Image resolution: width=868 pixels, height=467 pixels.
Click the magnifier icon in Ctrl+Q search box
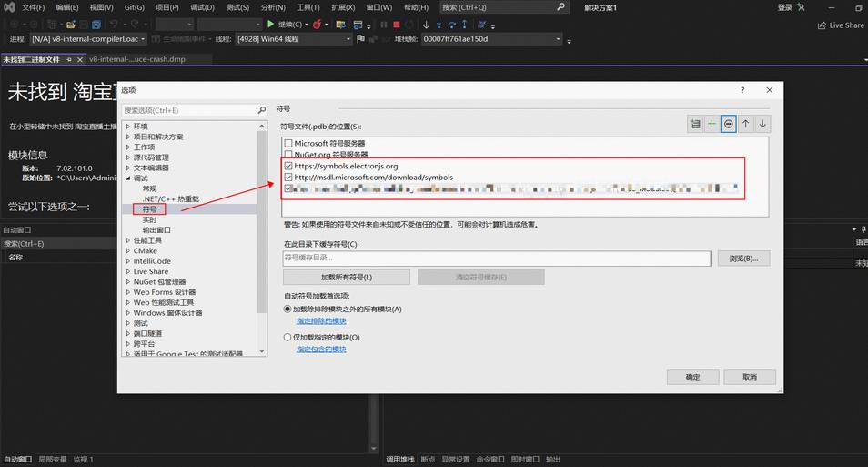coord(560,6)
